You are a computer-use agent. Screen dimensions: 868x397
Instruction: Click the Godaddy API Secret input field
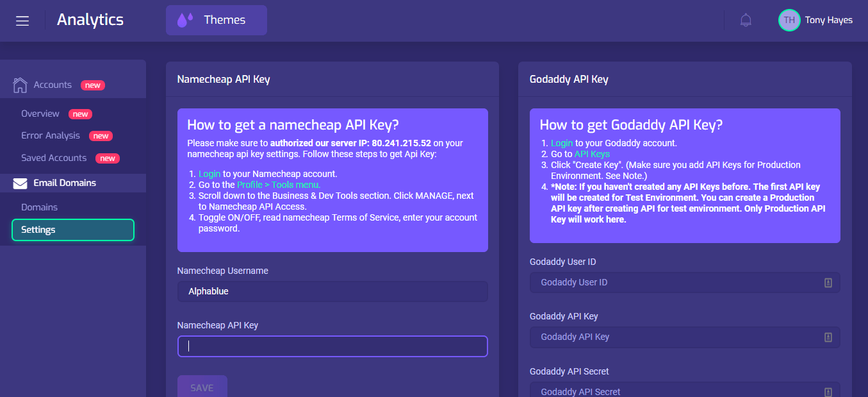point(685,391)
